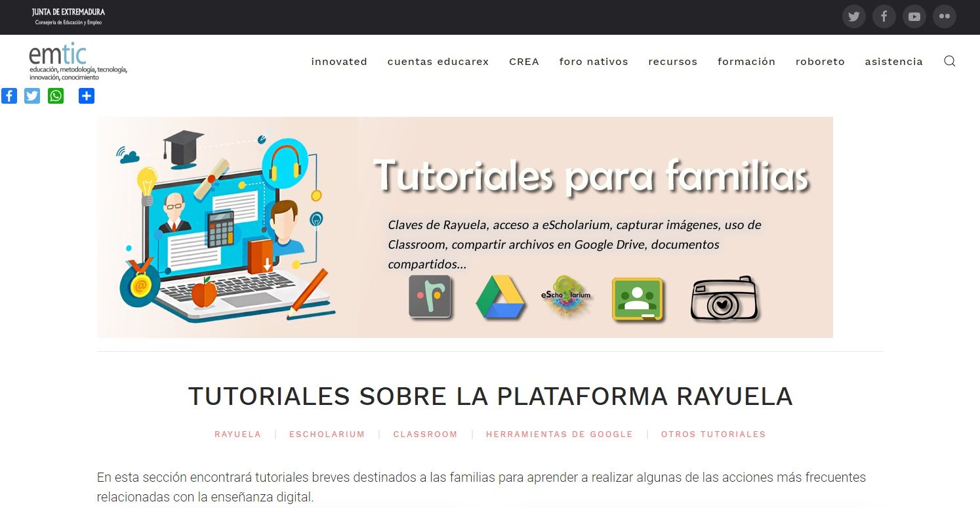Jump to OTROS TUTORIALES link

pos(713,434)
